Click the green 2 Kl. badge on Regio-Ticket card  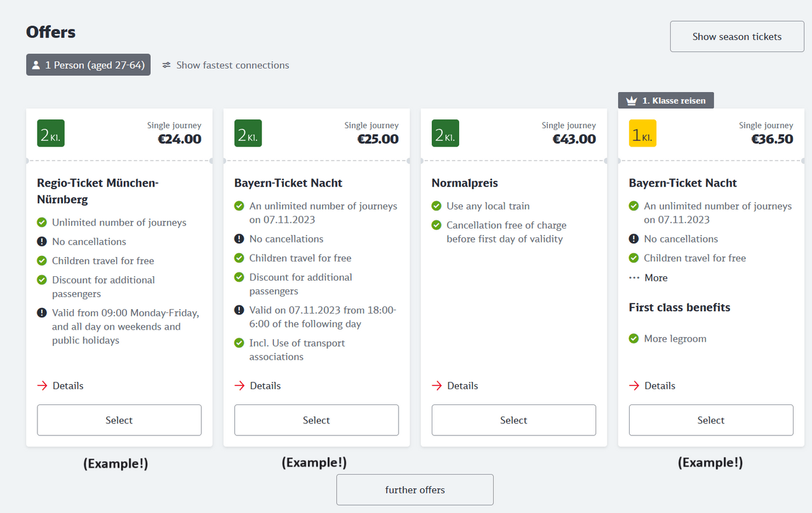pyautogui.click(x=51, y=133)
